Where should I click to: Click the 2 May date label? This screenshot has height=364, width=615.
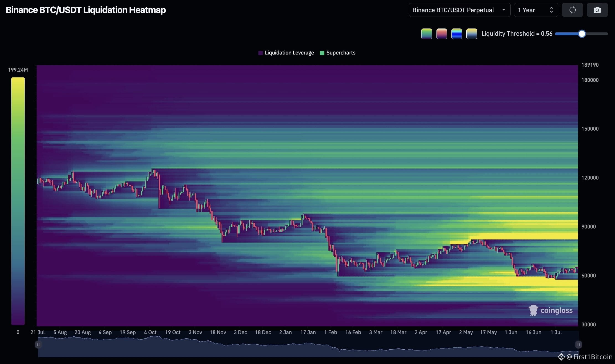(x=466, y=332)
